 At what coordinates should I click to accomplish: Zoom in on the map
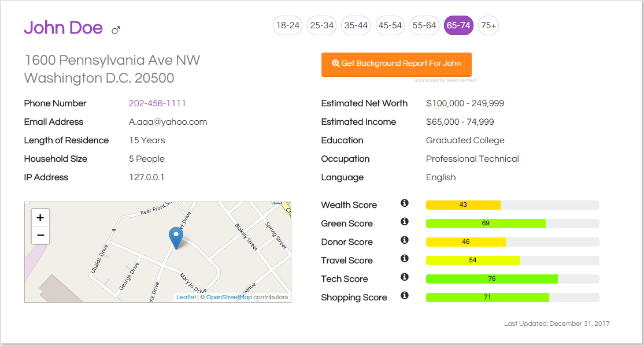(40, 218)
